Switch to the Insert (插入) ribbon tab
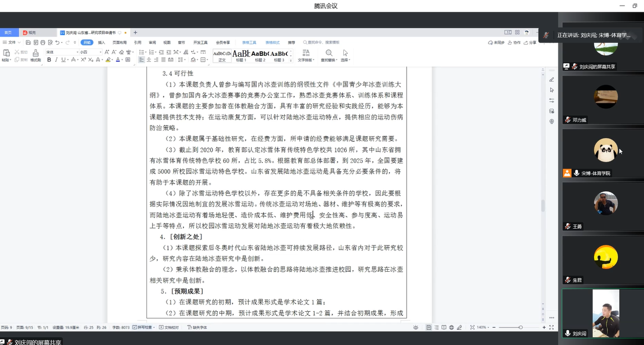 tap(101, 43)
